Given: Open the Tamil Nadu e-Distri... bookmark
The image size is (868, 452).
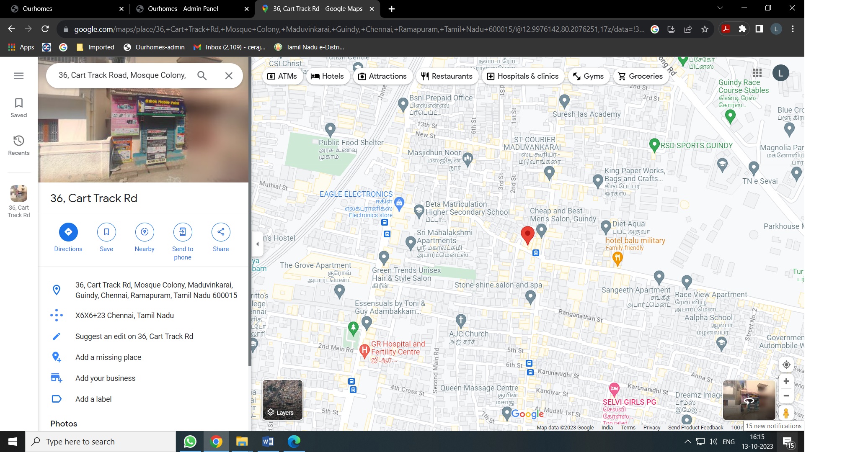Looking at the screenshot, I should coord(309,47).
